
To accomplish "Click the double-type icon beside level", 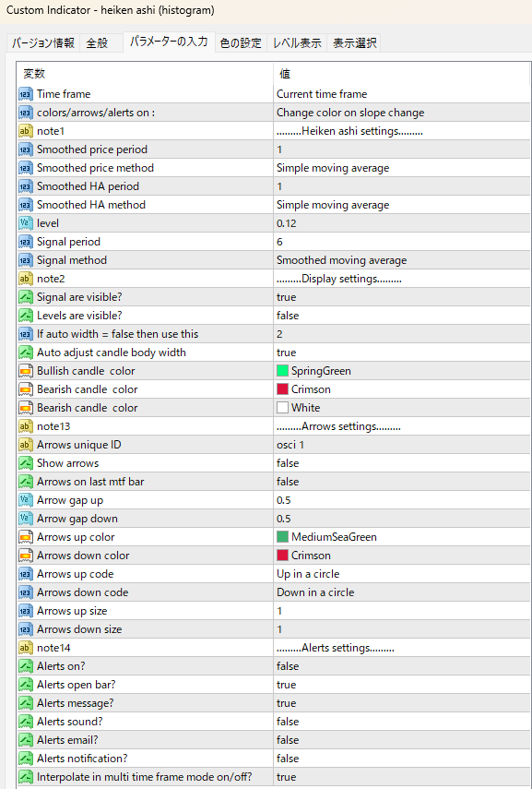I will (26, 223).
